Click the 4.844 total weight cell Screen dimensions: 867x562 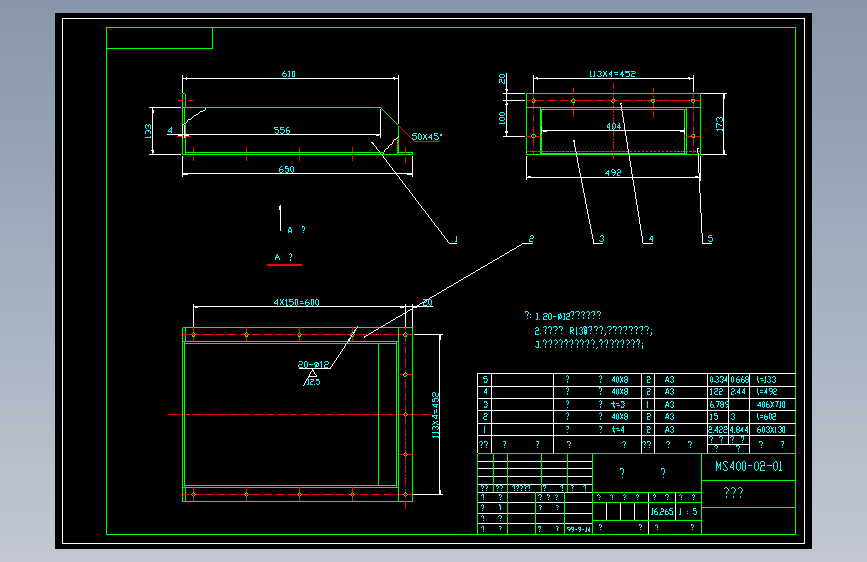[x=739, y=429]
